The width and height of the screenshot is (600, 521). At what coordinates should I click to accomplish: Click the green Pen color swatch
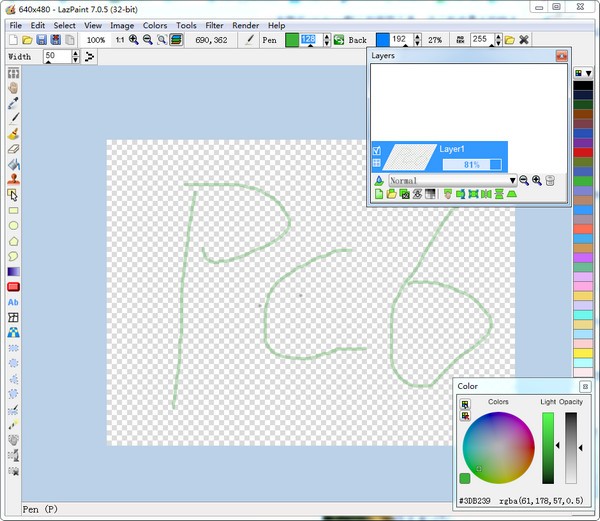292,40
